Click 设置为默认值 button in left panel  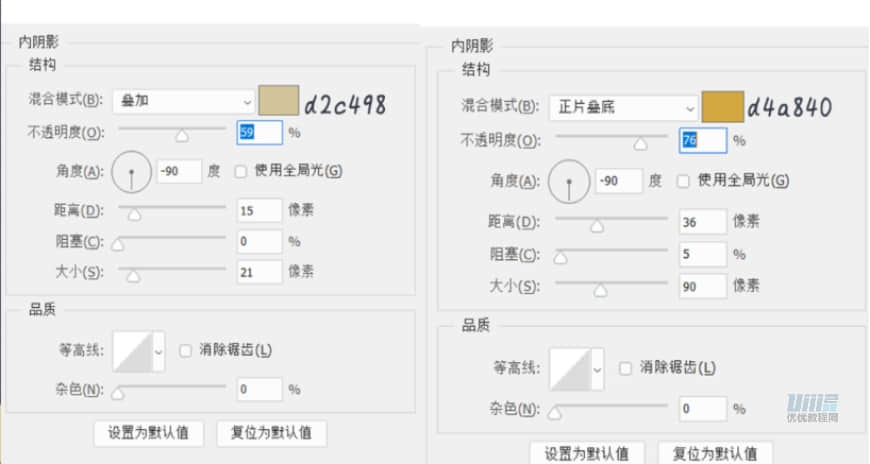pos(149,433)
